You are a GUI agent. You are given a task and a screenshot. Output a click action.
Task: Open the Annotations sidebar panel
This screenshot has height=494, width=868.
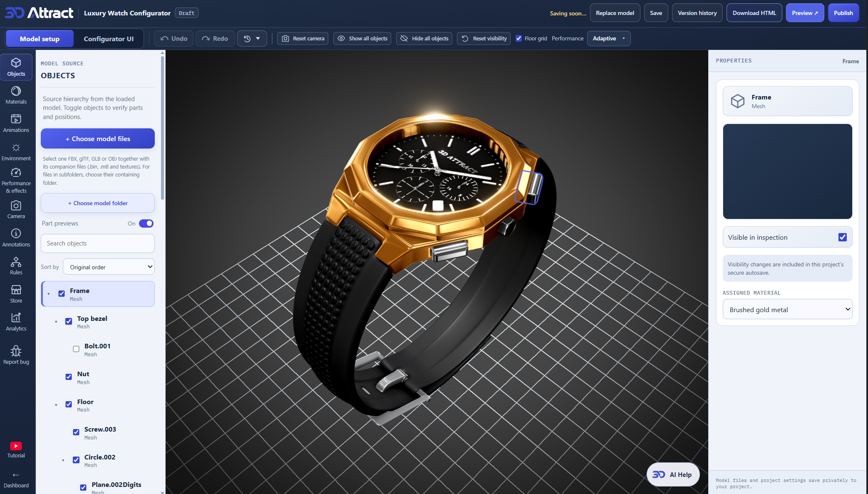coord(16,238)
